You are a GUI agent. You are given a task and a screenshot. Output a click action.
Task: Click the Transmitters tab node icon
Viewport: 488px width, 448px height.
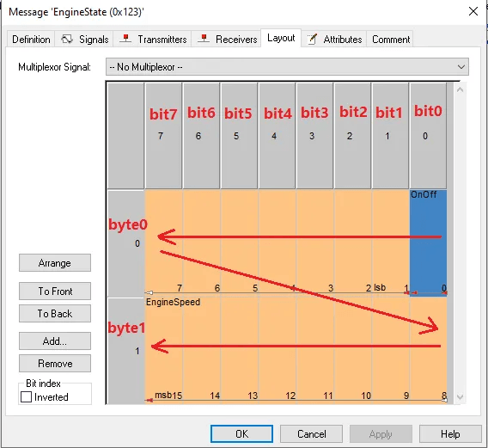pos(125,39)
